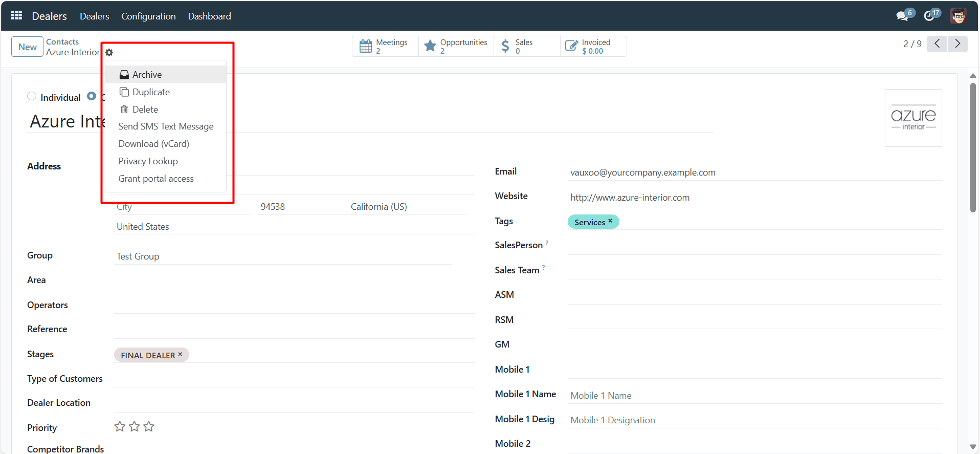Click scrollbar down arrow
Image resolution: width=980 pixels, height=454 pixels.
[x=973, y=447]
